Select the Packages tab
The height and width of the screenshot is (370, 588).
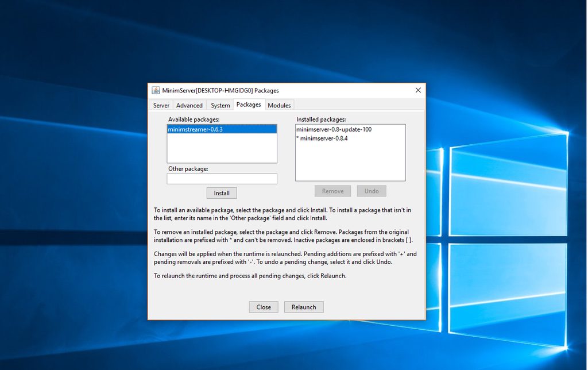[249, 105]
